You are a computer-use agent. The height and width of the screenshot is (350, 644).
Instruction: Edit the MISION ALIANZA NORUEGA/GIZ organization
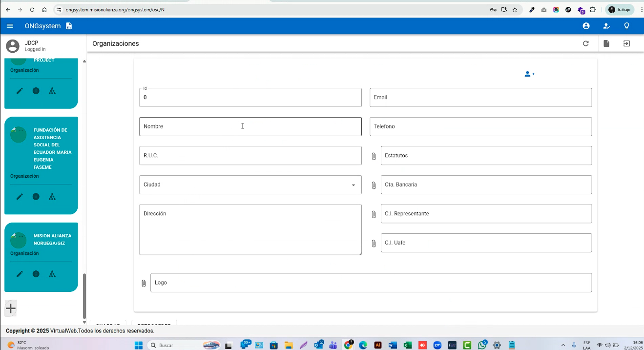[x=20, y=274]
